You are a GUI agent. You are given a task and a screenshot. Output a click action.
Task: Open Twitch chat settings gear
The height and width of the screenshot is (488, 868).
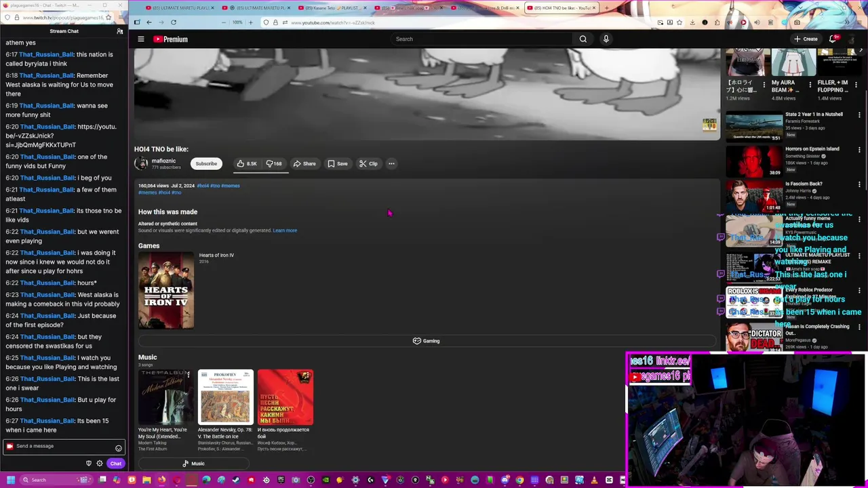(x=100, y=464)
